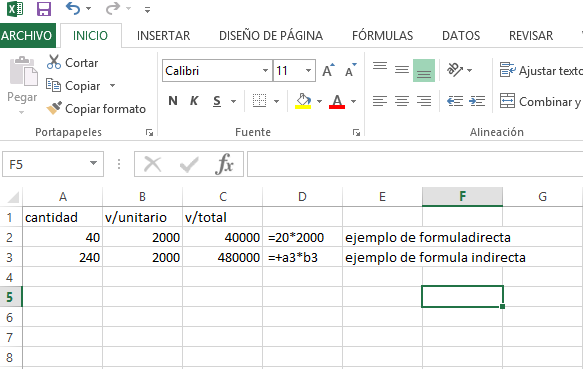Click the increase indent icon
The height and width of the screenshot is (369, 583).
pos(477,101)
